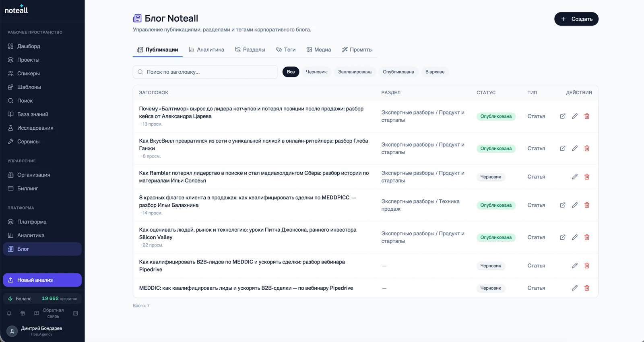The height and width of the screenshot is (342, 644).
Task: Edit the ВкусВилл article
Action: tap(575, 149)
